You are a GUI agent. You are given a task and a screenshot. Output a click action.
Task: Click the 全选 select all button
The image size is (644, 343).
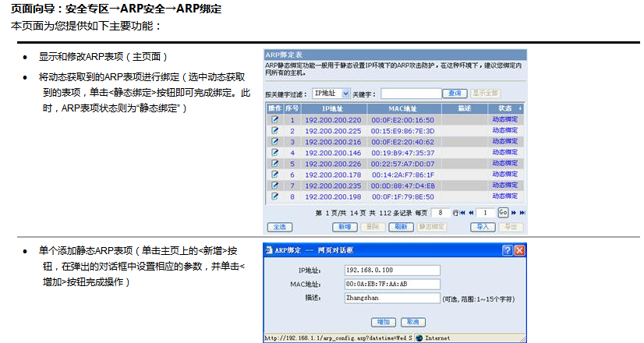pos(280,227)
